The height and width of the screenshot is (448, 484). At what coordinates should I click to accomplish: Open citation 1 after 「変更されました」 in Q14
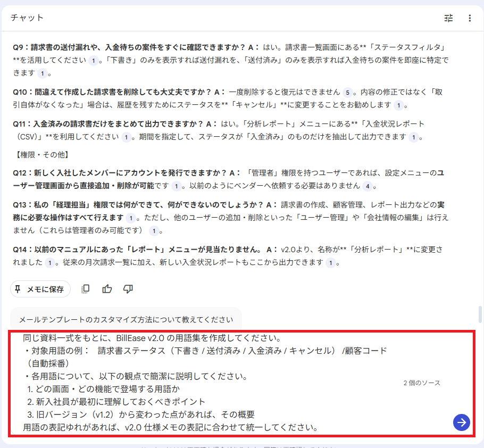coord(49,263)
